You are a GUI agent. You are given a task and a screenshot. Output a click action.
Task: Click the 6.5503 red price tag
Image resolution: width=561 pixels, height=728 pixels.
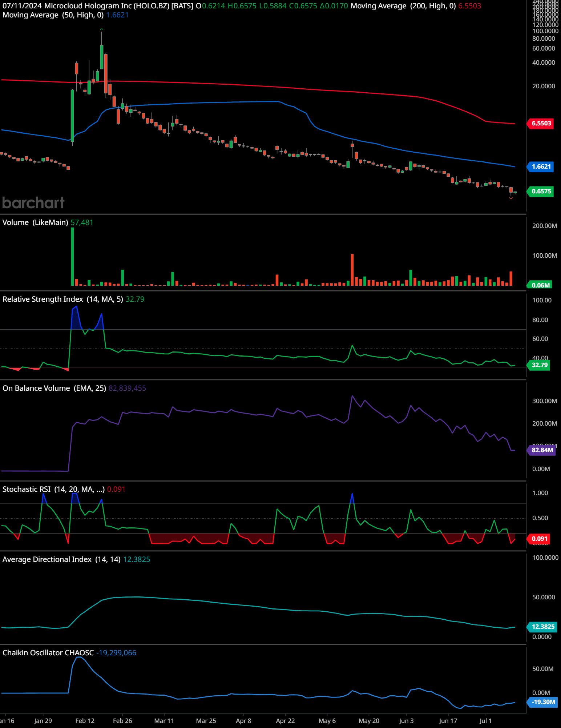540,123
